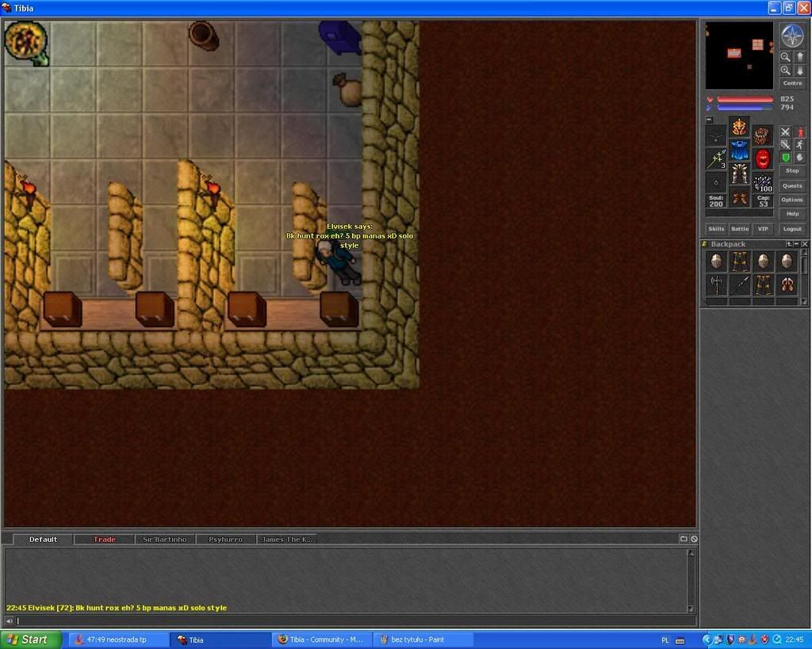
Task: Click the ammunition slot showing 100
Action: tap(763, 183)
